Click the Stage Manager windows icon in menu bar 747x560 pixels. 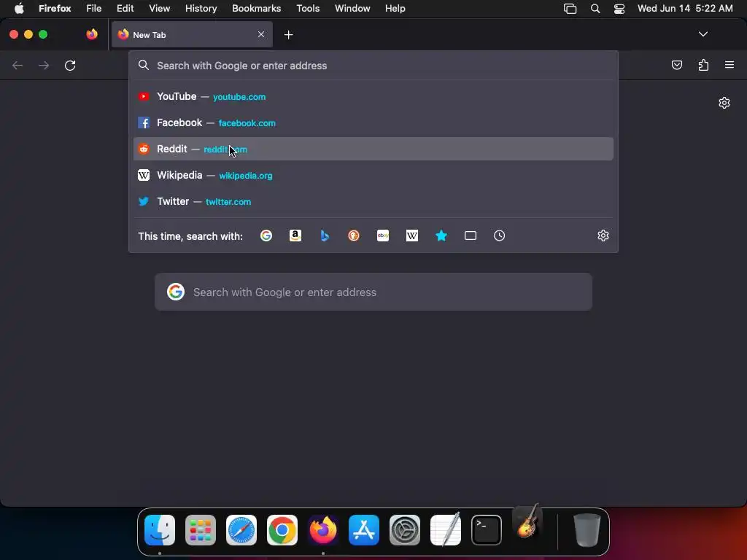(570, 8)
